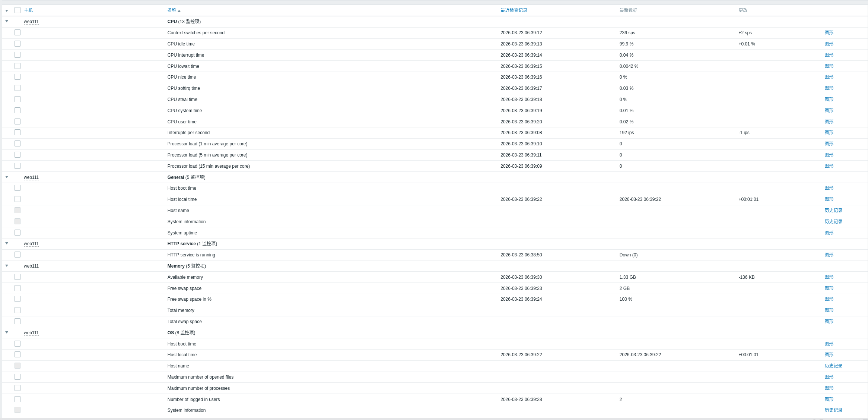Tick the Number of logged in users checkbox
The width and height of the screenshot is (868, 420).
point(18,399)
